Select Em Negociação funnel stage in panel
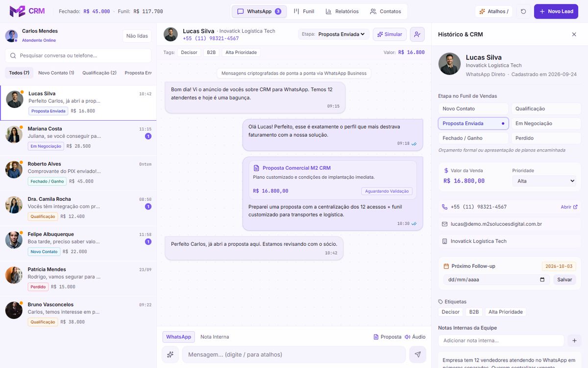The image size is (588, 368). tap(546, 123)
